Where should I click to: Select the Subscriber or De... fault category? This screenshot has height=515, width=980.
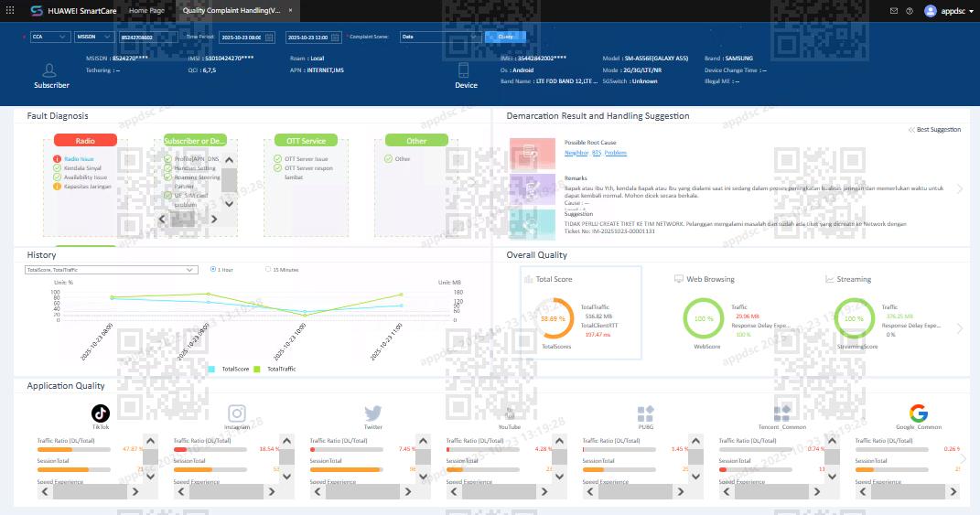(195, 141)
